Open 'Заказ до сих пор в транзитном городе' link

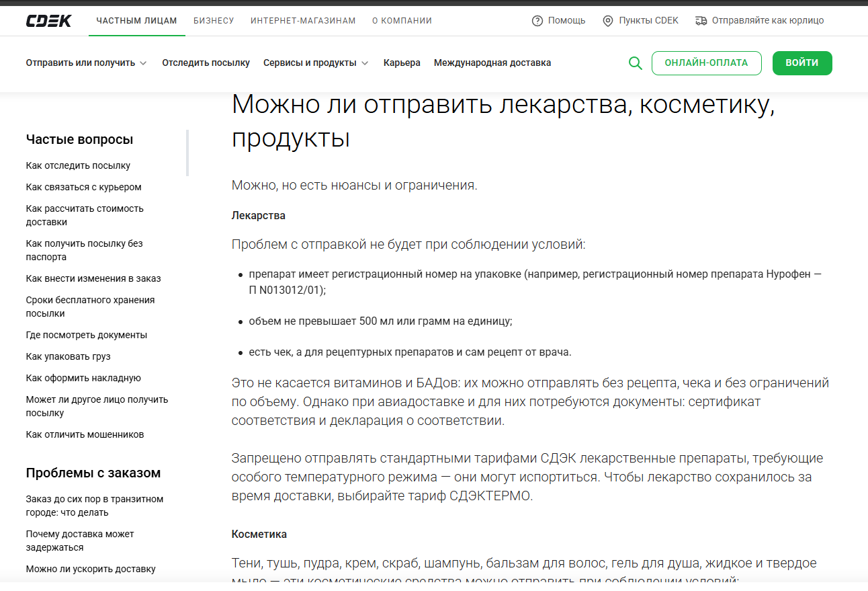pos(95,506)
